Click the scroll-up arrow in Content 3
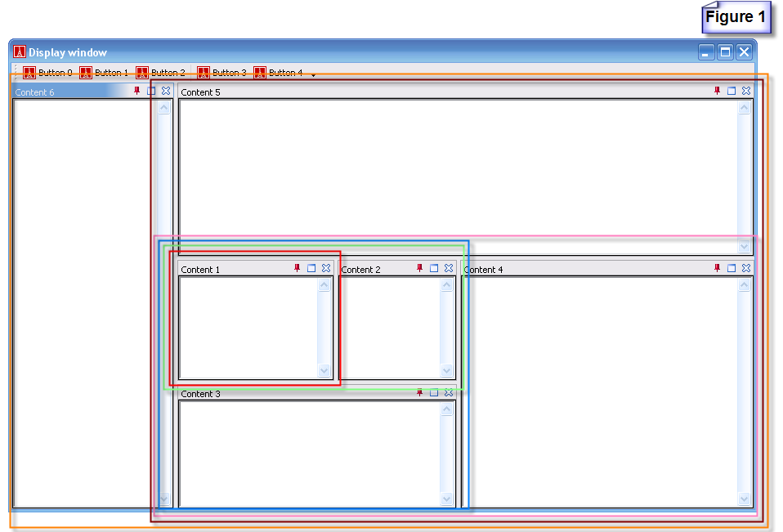This screenshot has width=783, height=532. point(446,409)
